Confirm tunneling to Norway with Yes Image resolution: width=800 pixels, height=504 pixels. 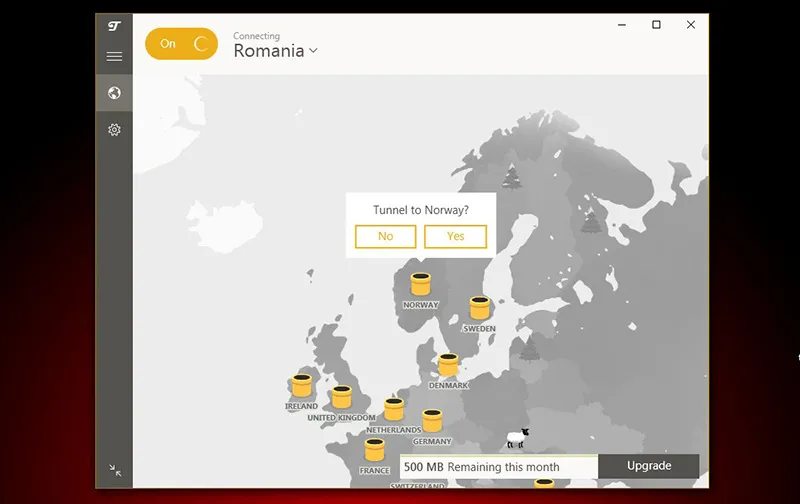pos(455,236)
